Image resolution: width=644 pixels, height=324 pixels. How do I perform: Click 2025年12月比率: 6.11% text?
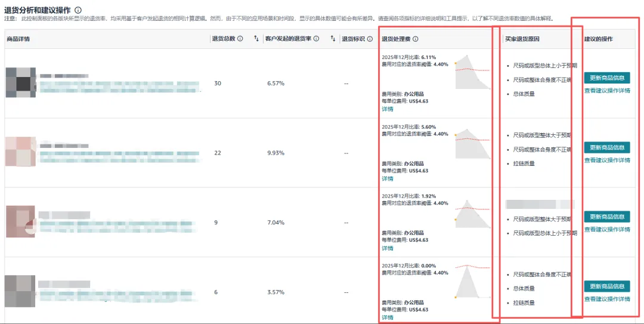pyautogui.click(x=409, y=57)
